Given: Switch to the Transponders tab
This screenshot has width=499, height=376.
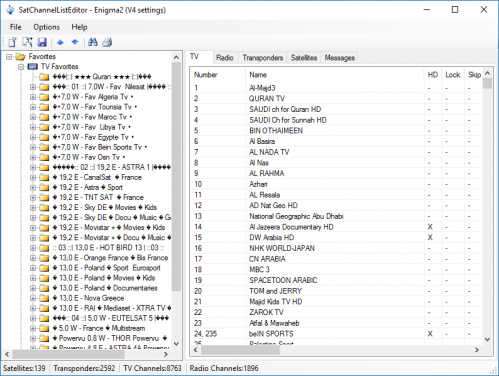Looking at the screenshot, I should tap(263, 58).
